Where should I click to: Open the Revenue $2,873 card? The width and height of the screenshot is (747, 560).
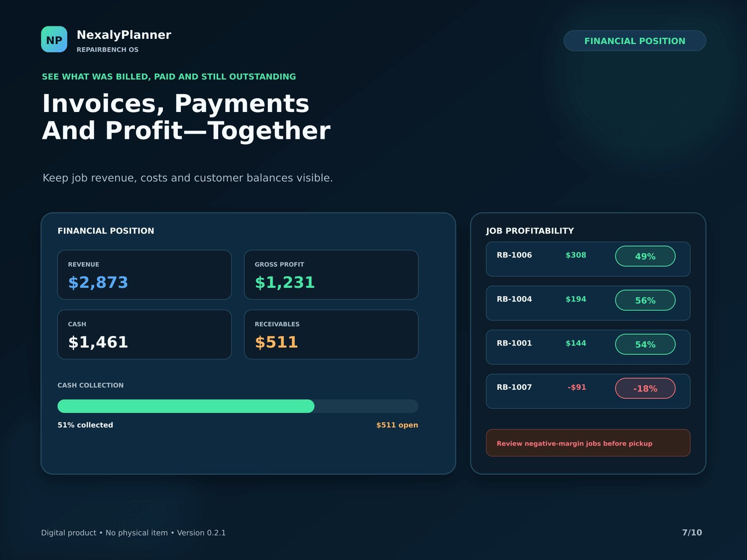(x=144, y=275)
